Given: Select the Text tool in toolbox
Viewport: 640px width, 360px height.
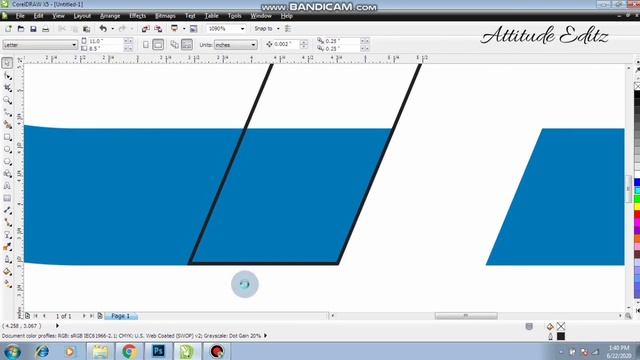Looking at the screenshot, I should click(7, 186).
